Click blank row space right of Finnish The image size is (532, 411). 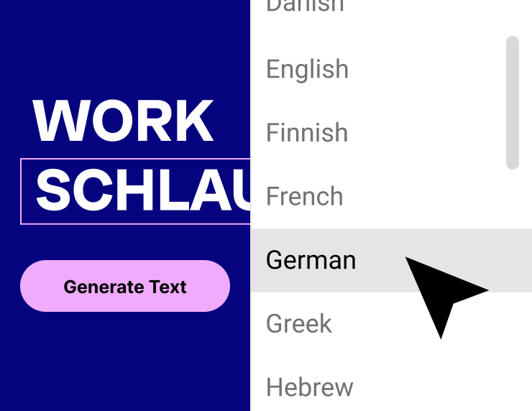click(424, 133)
